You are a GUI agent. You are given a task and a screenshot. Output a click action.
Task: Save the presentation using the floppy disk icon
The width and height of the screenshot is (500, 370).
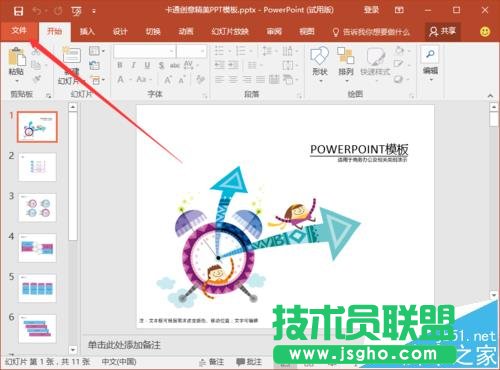(x=18, y=11)
